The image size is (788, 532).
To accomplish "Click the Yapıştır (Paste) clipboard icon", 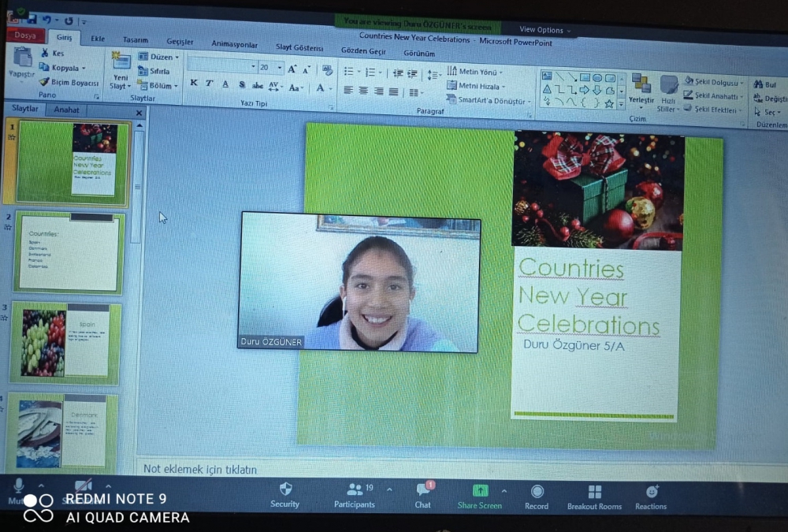I will click(22, 58).
